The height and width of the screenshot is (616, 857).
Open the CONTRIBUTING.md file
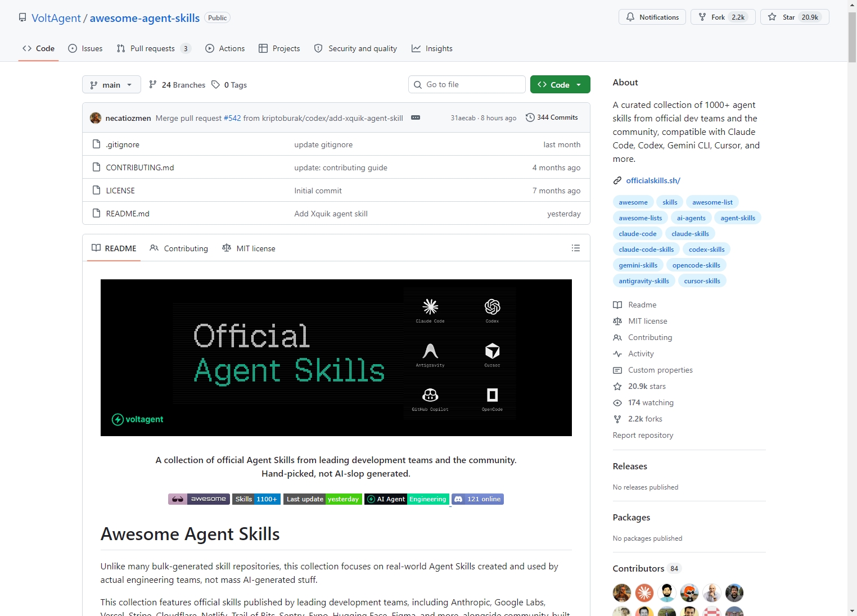click(140, 167)
